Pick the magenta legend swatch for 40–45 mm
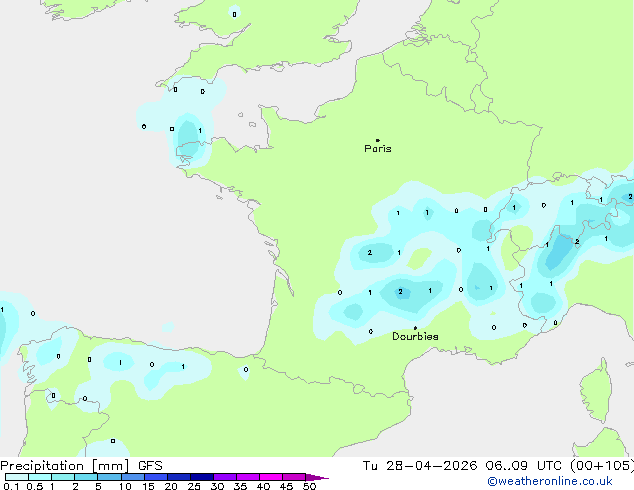The height and width of the screenshot is (490, 634). click(x=271, y=477)
